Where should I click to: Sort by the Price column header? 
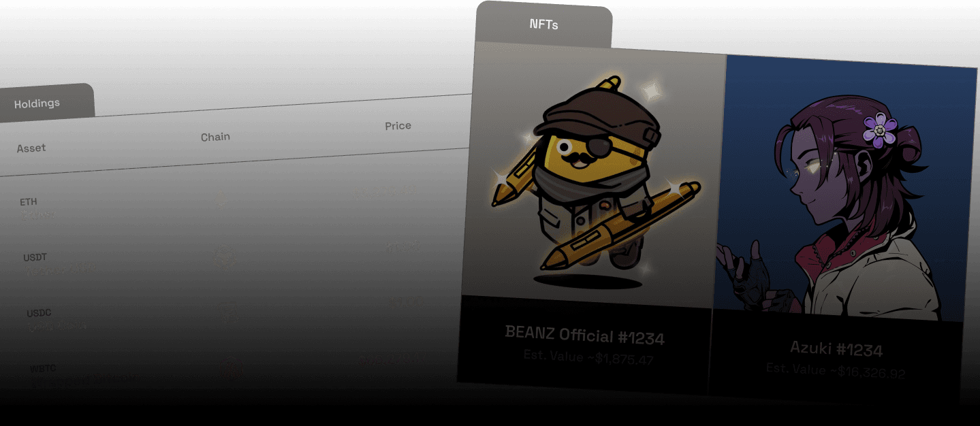pyautogui.click(x=398, y=126)
